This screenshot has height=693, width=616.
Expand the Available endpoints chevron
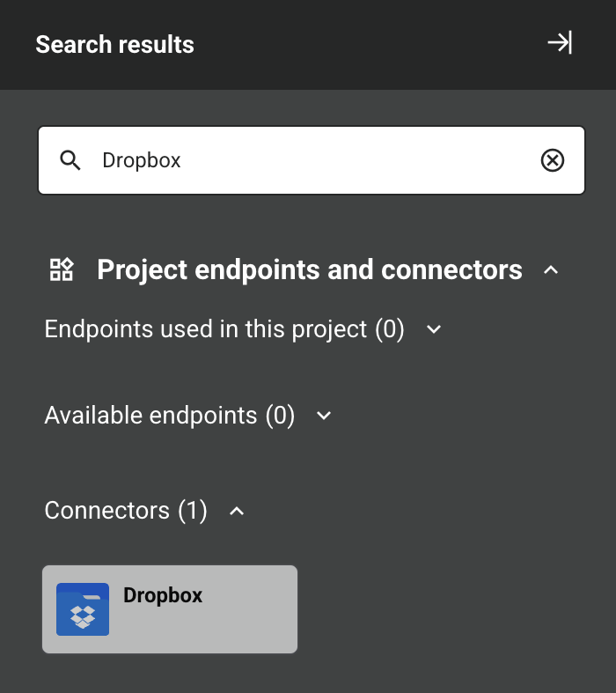pos(324,416)
